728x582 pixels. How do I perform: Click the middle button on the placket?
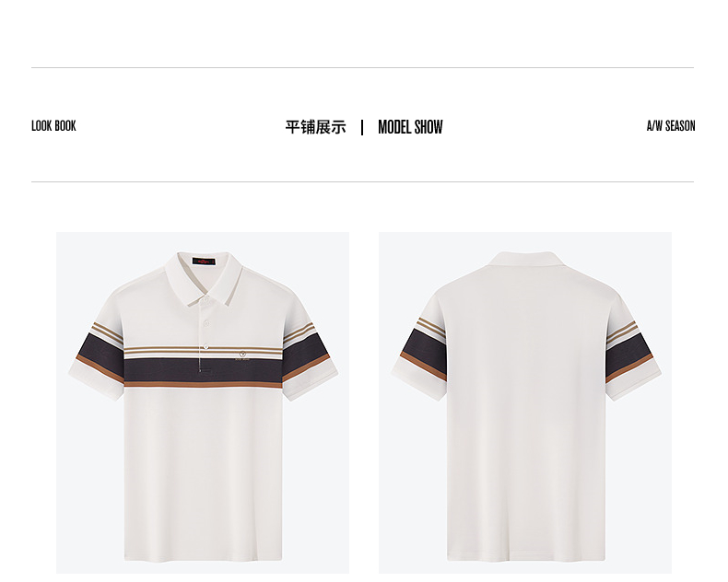pyautogui.click(x=206, y=323)
